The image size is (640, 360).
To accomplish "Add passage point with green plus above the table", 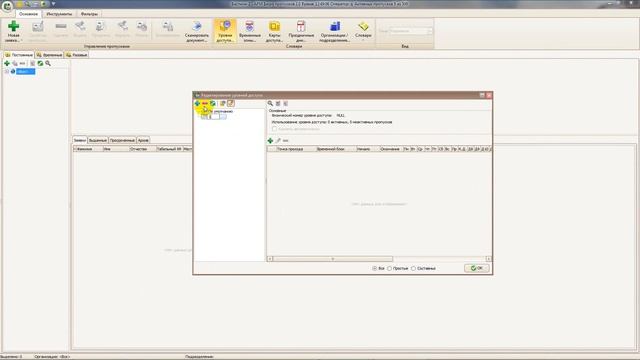I will (x=270, y=140).
